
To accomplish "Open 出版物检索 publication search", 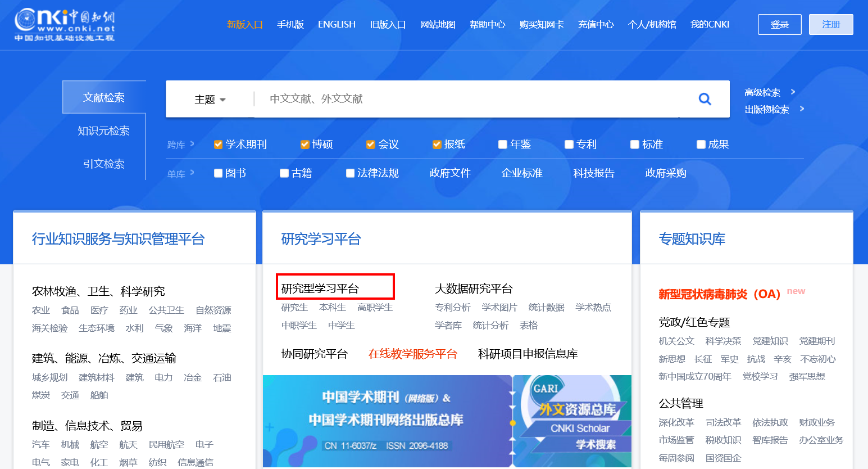I will 767,109.
